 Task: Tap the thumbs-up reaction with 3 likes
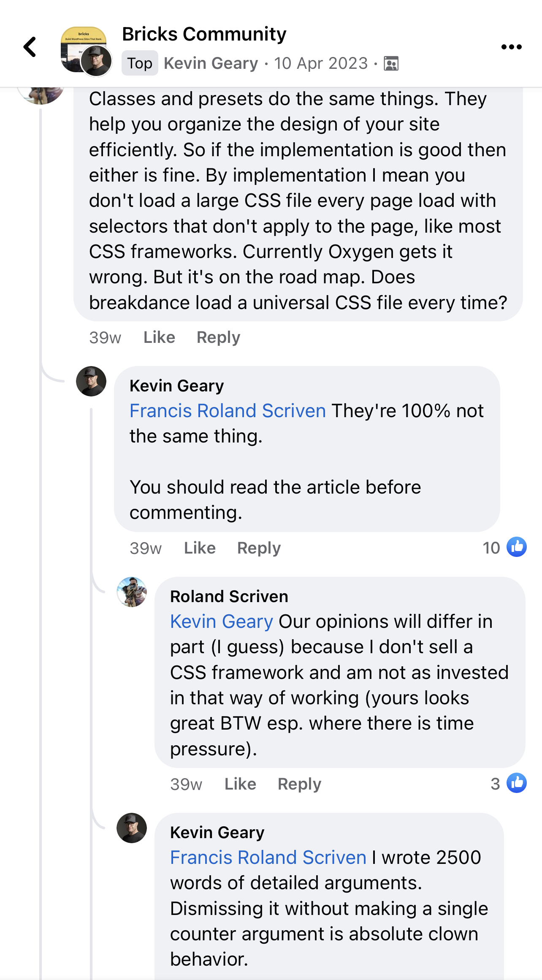click(x=516, y=783)
